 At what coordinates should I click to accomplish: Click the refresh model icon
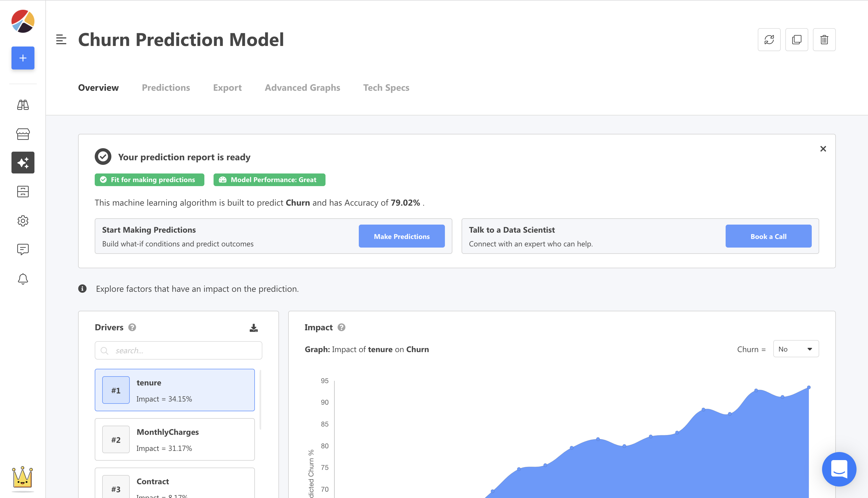[769, 40]
